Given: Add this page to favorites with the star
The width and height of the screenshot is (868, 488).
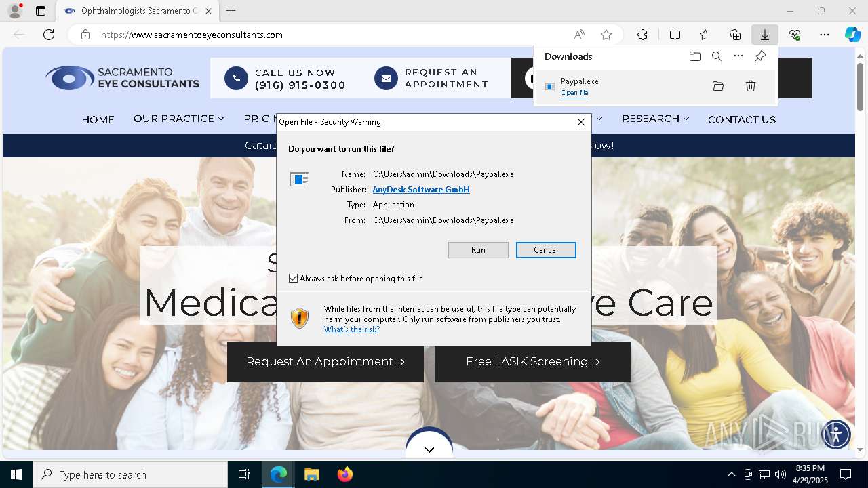Looking at the screenshot, I should [x=606, y=35].
